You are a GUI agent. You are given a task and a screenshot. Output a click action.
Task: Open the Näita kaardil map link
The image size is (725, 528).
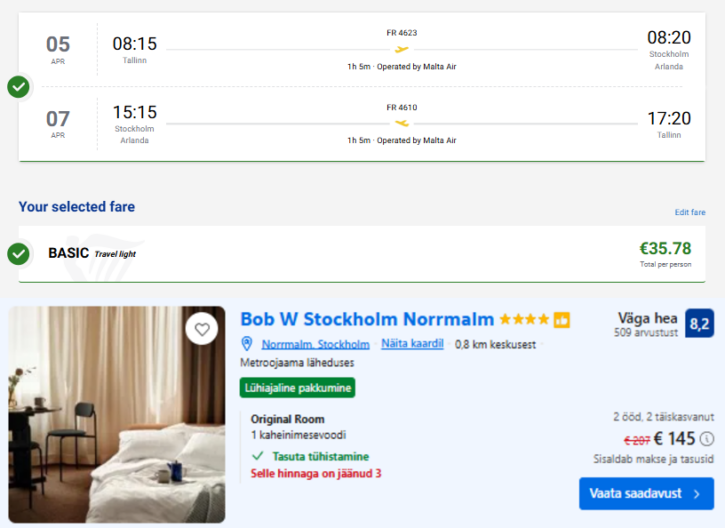(x=412, y=344)
